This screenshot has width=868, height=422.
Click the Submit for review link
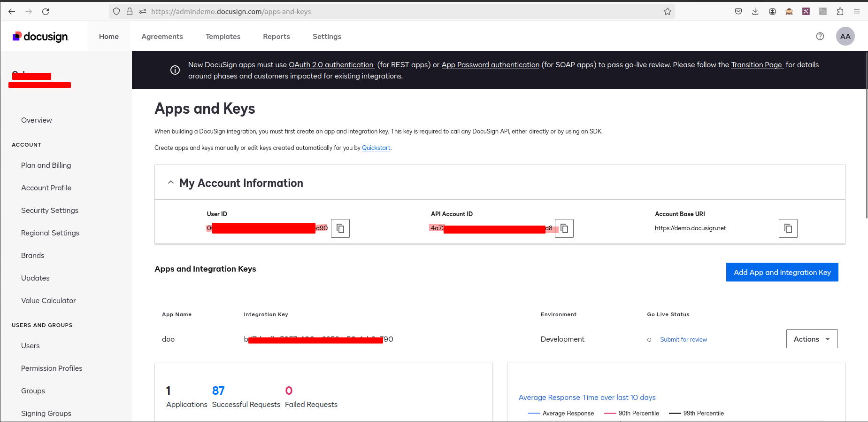point(684,339)
